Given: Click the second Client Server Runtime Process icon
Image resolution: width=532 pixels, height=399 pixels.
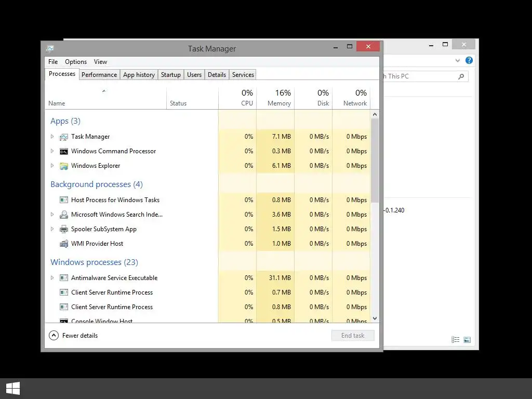Looking at the screenshot, I should (x=64, y=307).
